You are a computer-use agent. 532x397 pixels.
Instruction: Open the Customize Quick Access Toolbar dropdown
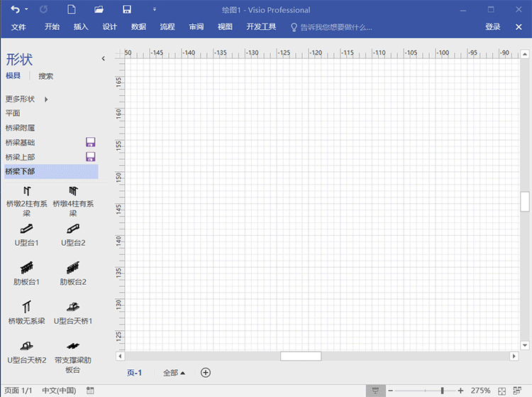point(155,9)
